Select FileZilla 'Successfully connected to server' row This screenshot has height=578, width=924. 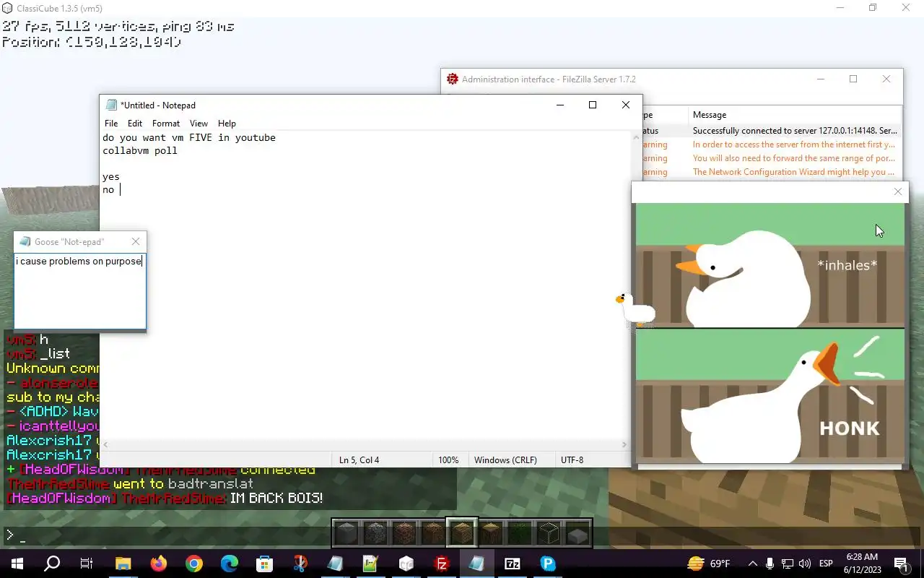(x=771, y=131)
